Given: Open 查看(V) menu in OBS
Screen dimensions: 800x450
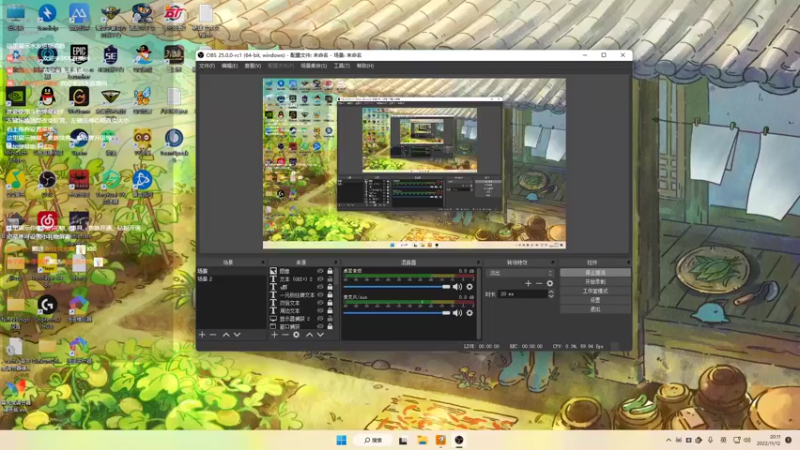Looking at the screenshot, I should tap(253, 66).
